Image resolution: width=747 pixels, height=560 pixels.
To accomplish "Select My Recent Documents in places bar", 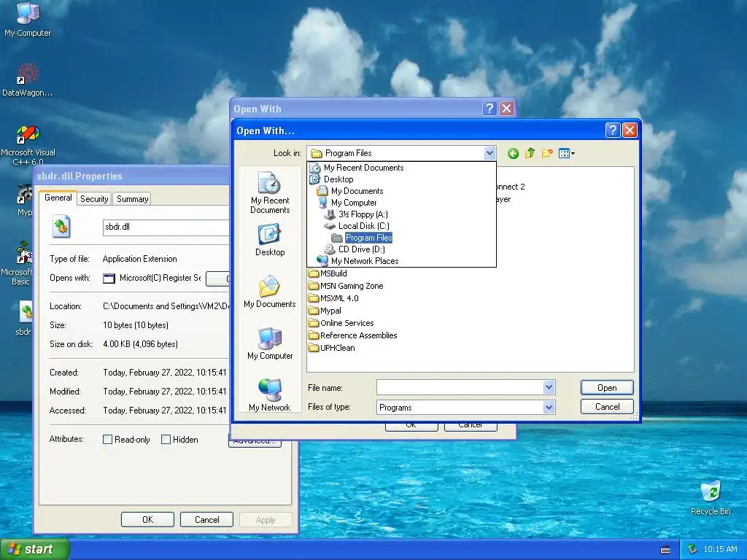I will coord(270,192).
